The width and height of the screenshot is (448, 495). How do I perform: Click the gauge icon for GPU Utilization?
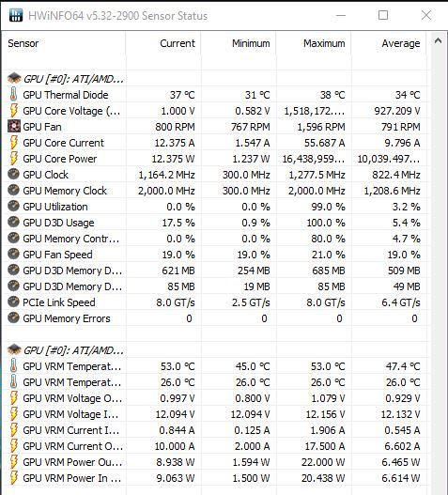(x=13, y=206)
